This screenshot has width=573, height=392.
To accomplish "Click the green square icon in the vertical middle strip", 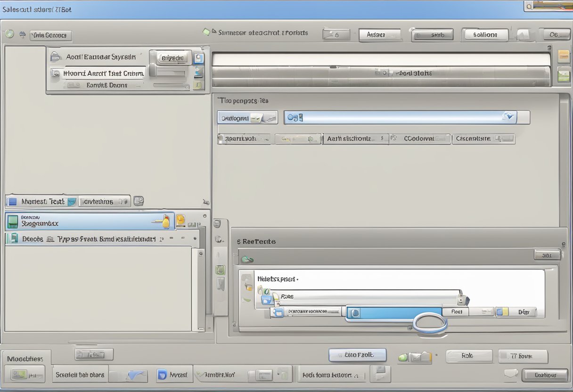I will tap(220, 270).
